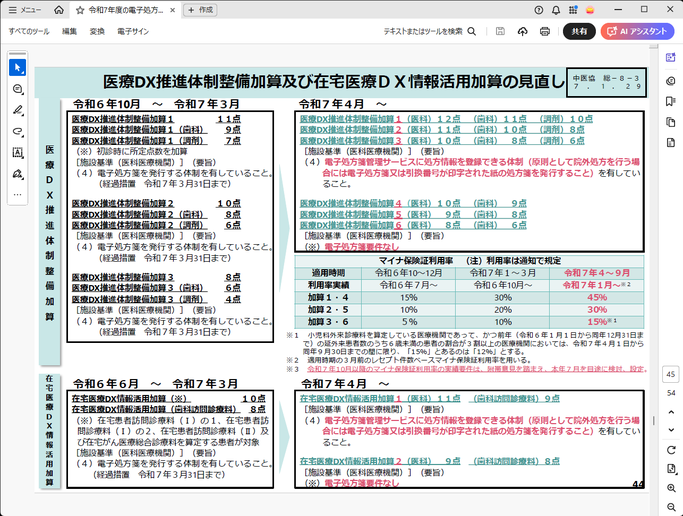Open the 電子サイン menu
Image resolution: width=683 pixels, height=516 pixels.
coord(133,31)
